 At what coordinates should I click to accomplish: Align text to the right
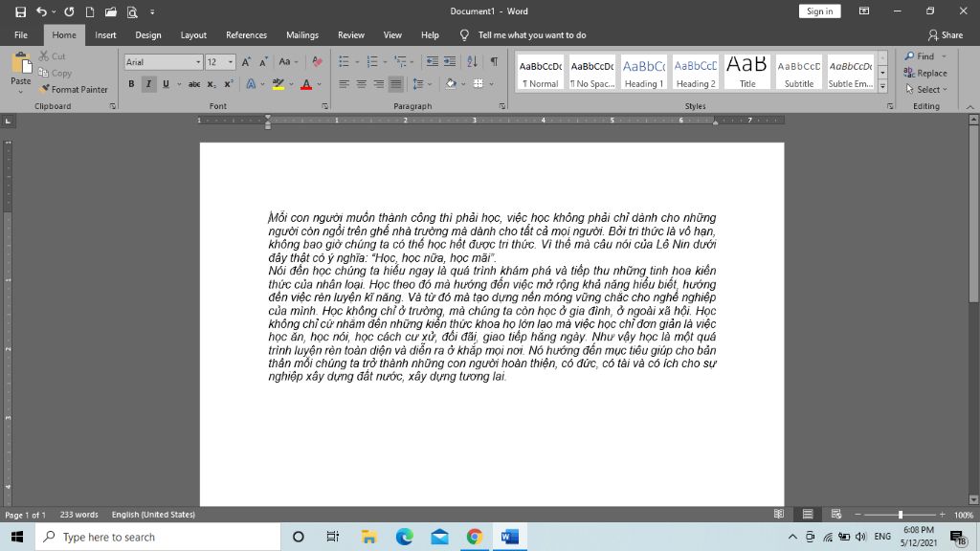[379, 84]
